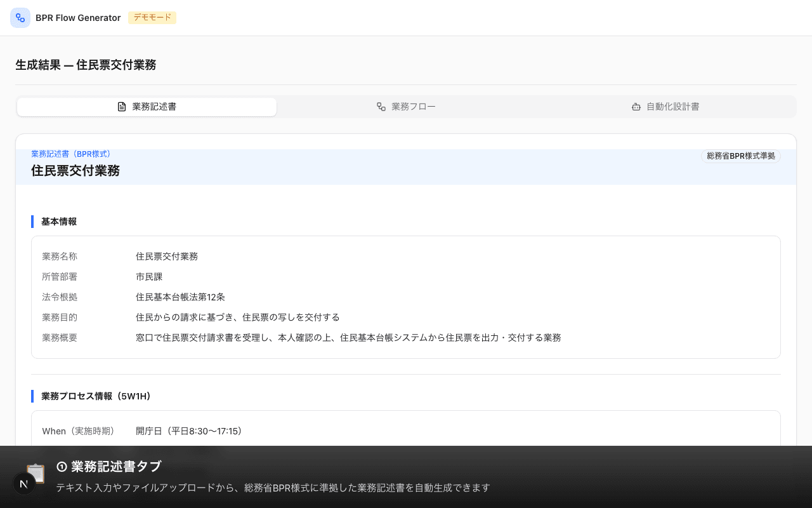Click the 住民基本台帳法第12条 legal basis text
The image size is (812, 508).
[x=180, y=297]
